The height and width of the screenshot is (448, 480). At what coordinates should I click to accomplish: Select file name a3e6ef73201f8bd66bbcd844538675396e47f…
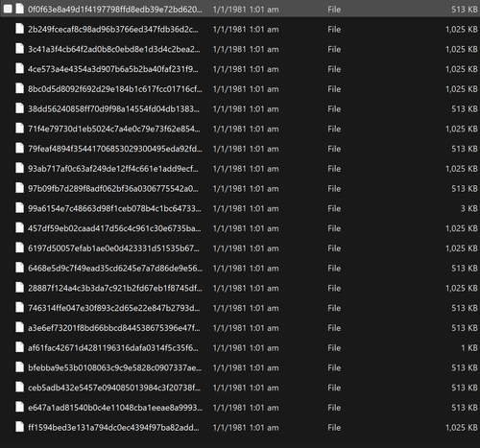click(x=114, y=328)
